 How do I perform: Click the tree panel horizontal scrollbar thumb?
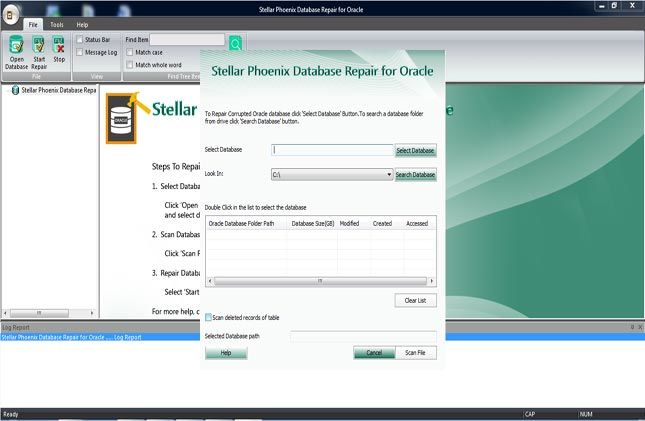point(39,313)
